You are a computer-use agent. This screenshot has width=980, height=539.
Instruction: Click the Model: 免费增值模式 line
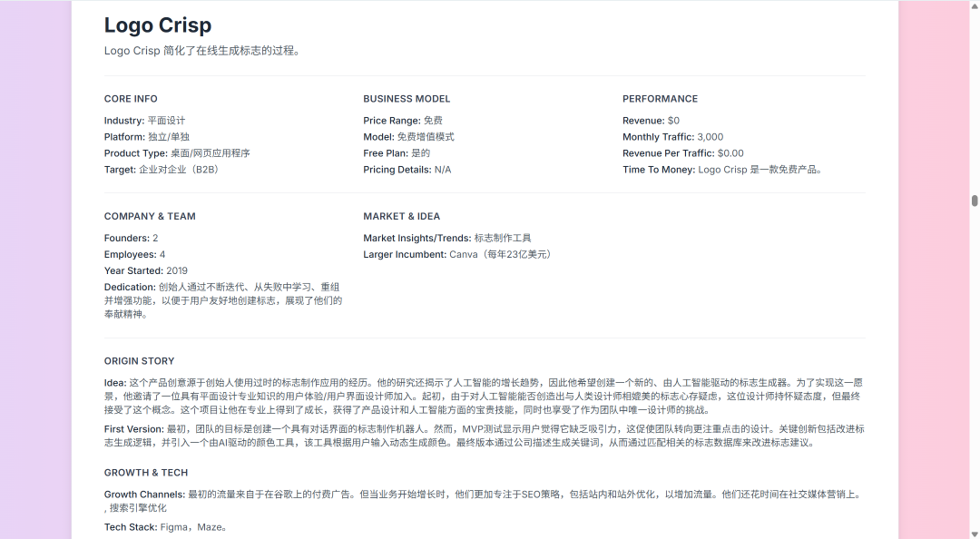click(408, 137)
